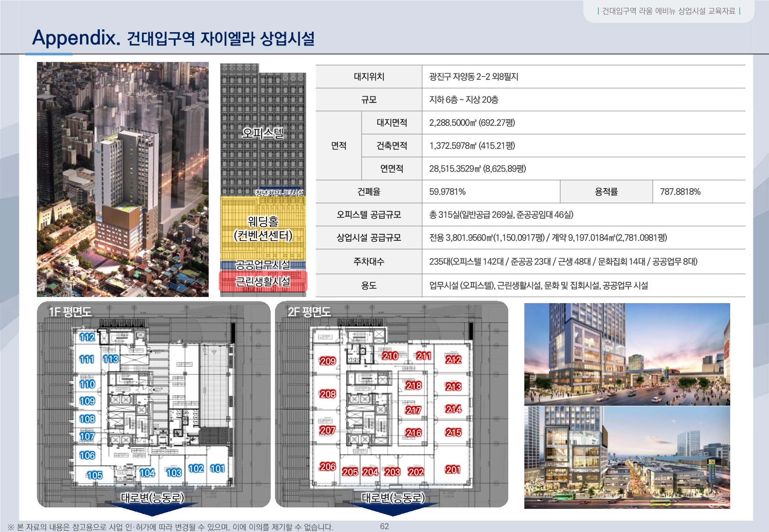The width and height of the screenshot is (769, 532).
Task: Click unit 111 on the 1F plan
Action: (x=87, y=359)
